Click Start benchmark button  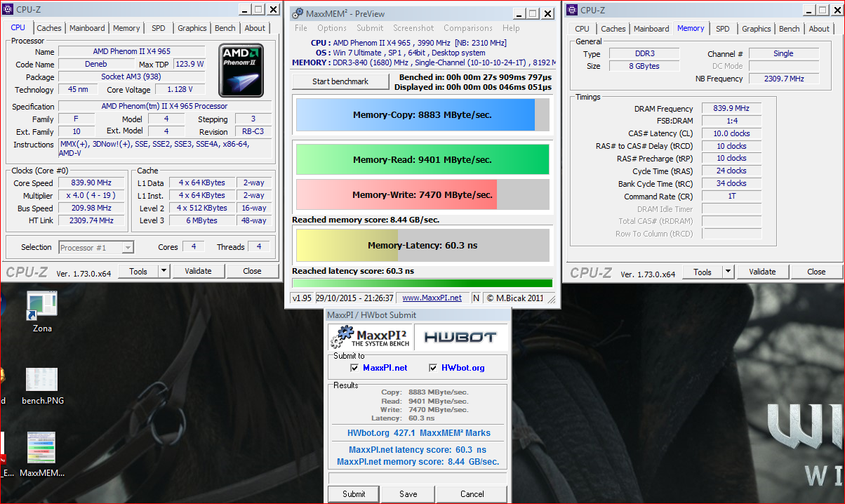tap(340, 81)
